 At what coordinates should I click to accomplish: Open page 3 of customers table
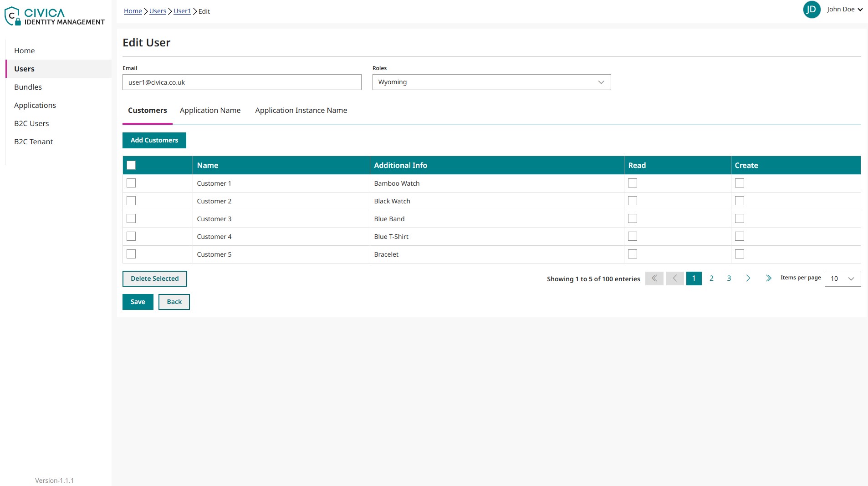pyautogui.click(x=729, y=278)
